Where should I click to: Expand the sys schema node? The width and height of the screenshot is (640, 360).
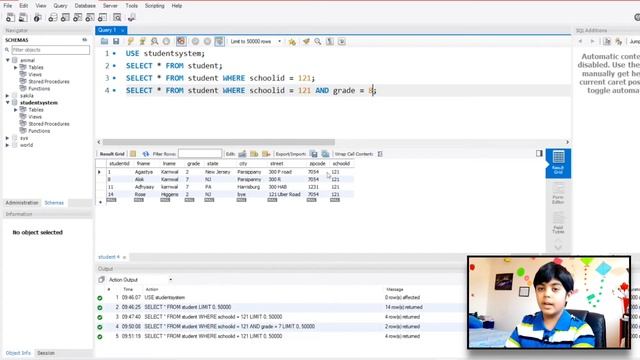coord(7,138)
